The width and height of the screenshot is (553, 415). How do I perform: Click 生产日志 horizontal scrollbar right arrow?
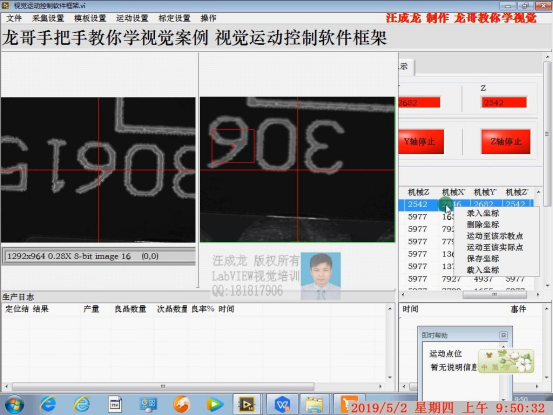click(380, 386)
